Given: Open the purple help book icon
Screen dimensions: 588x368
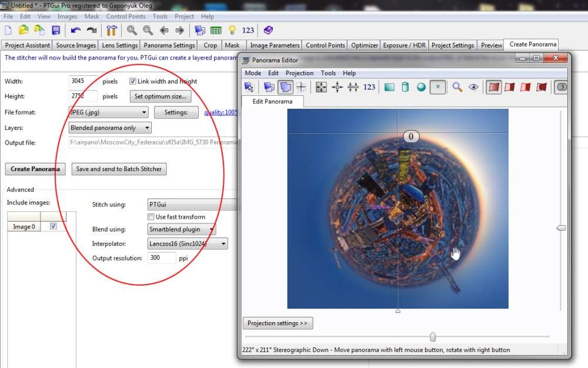Looking at the screenshot, I should [268, 30].
